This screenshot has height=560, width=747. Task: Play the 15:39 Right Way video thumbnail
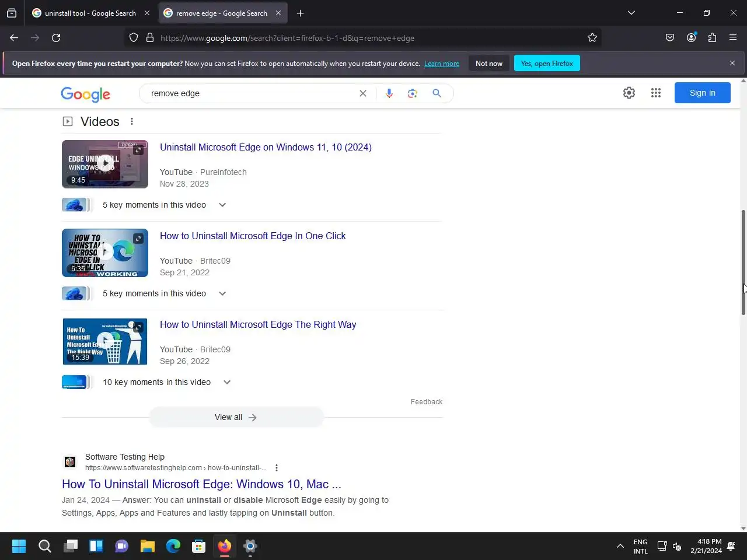105,341
